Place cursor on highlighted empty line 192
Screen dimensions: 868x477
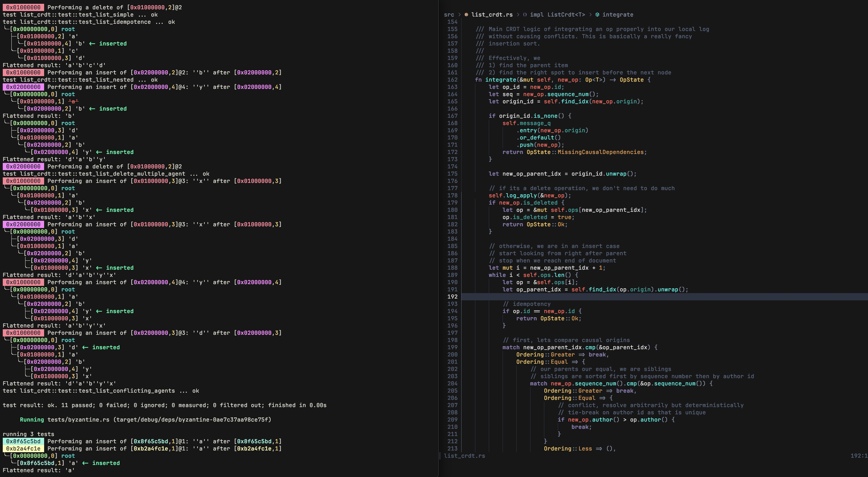655,297
